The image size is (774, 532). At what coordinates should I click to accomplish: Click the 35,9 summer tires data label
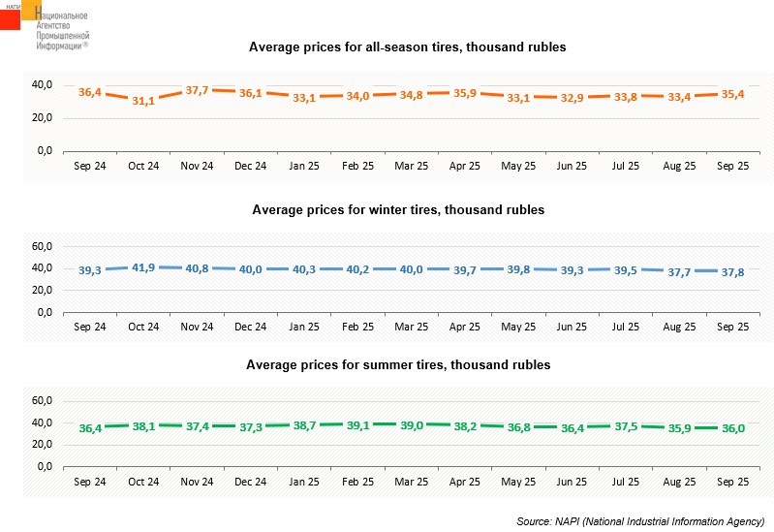click(x=679, y=427)
